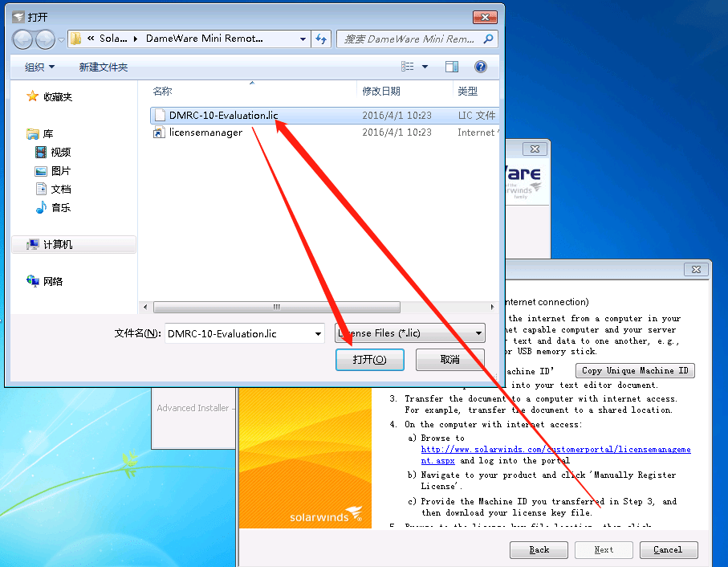Go back using the navigation back arrow

click(x=22, y=39)
